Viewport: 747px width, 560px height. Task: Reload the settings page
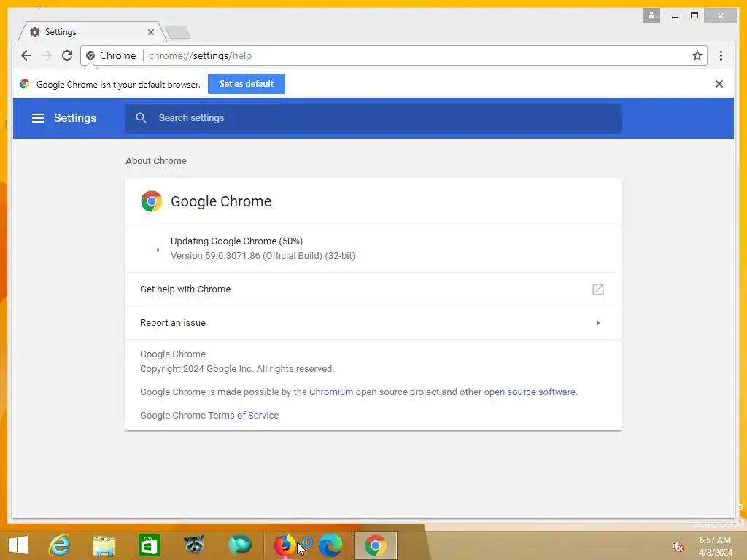(x=67, y=55)
